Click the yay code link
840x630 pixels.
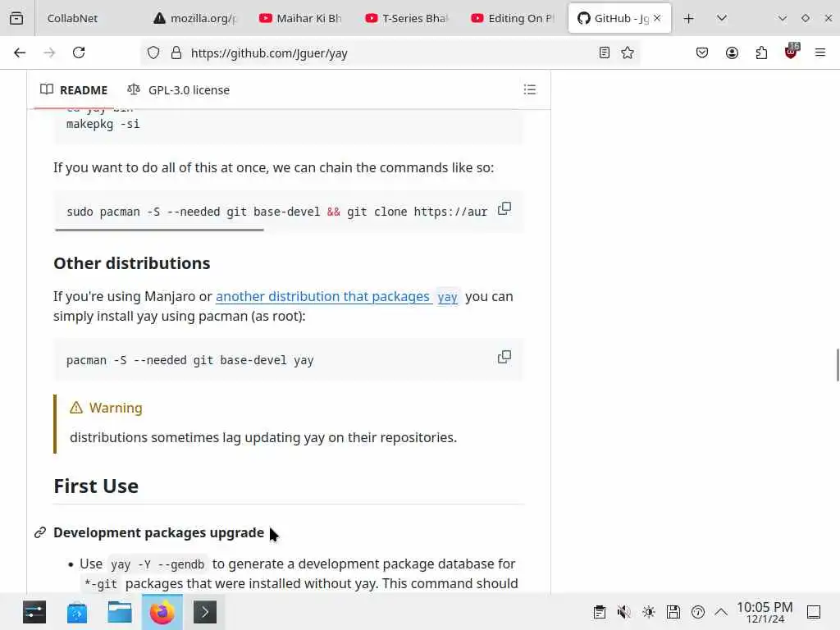click(x=447, y=297)
